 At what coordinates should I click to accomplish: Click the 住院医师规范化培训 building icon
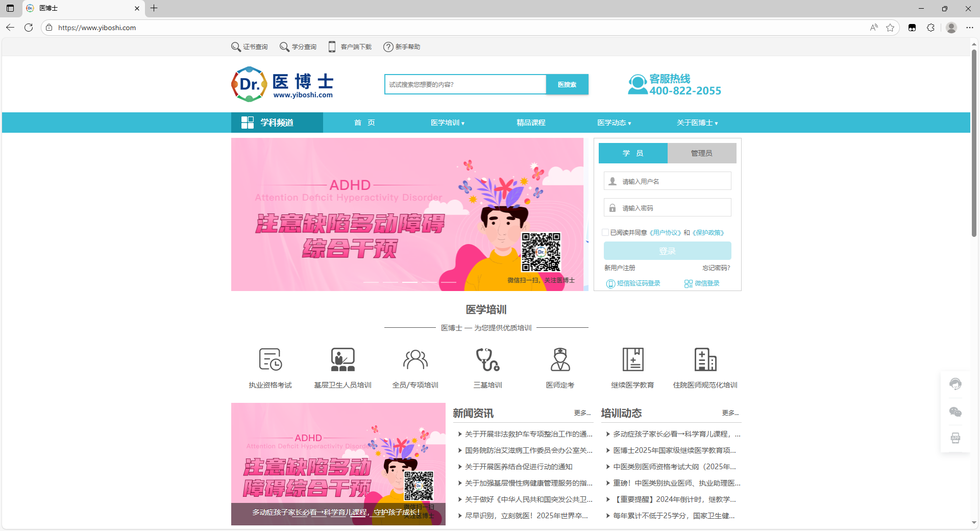click(705, 359)
